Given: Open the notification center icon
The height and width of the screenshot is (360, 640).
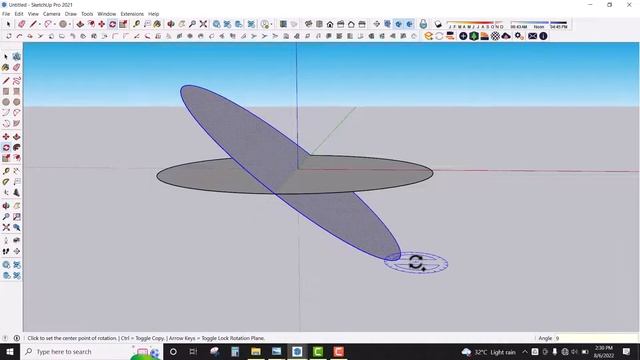Looking at the screenshot, I should click(x=627, y=351).
